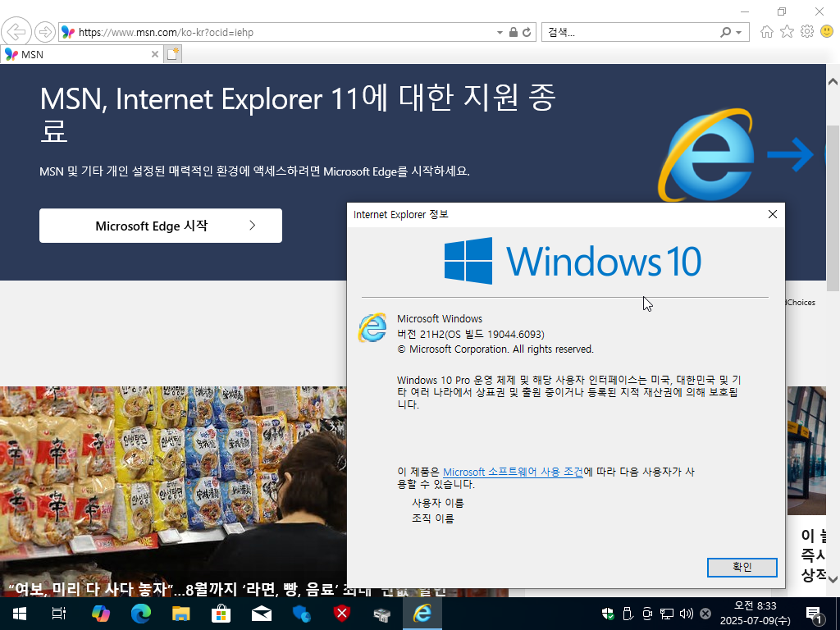
Task: Open the ramen shopping news article thumbnail
Action: click(x=173, y=491)
